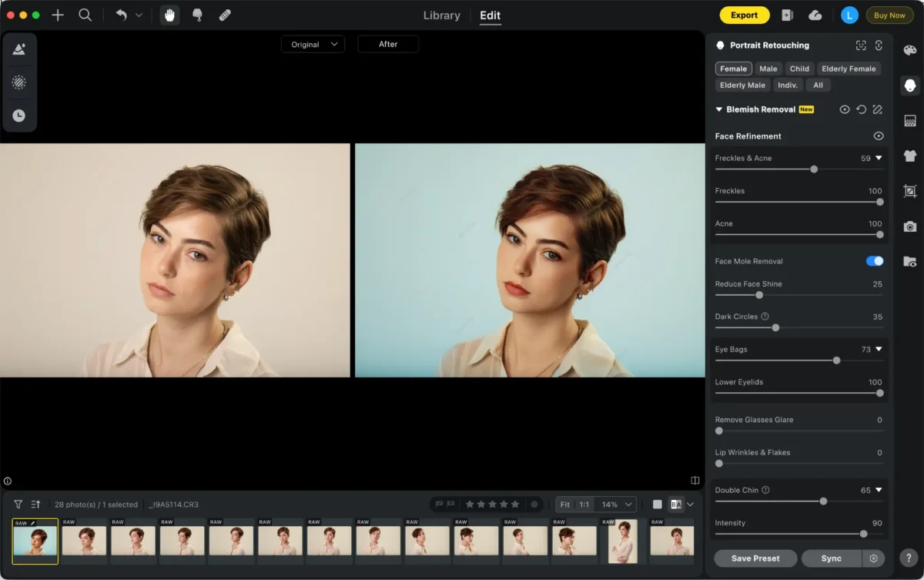Select the first RAW thumbnail in the filmstrip
The width and height of the screenshot is (924, 580).
(x=35, y=541)
